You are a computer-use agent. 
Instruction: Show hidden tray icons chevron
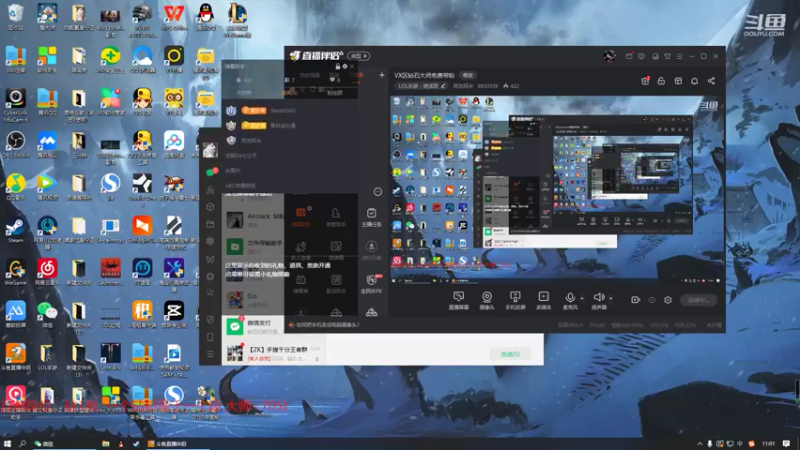(x=699, y=444)
